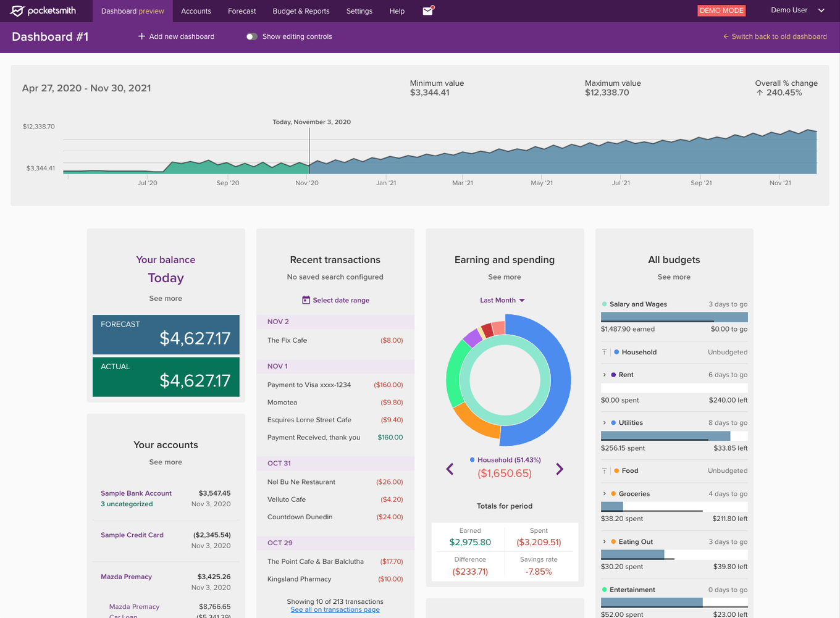Open the Demo User account menu
The image size is (840, 618).
[797, 10]
